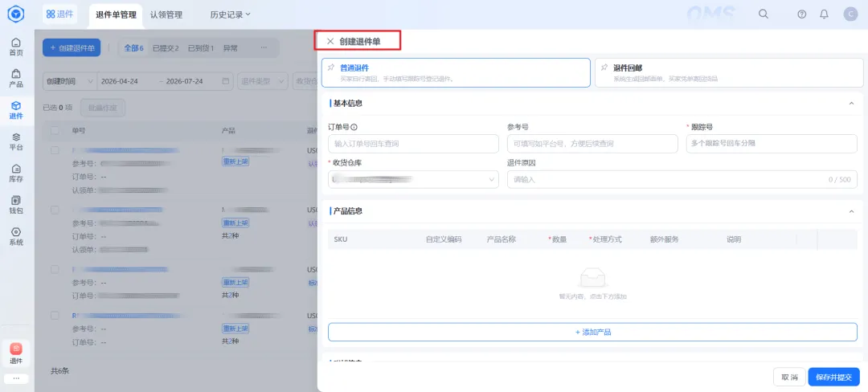Image resolution: width=868 pixels, height=392 pixels.
Task: Expand the 历史记录 dropdown menu
Action: (230, 15)
